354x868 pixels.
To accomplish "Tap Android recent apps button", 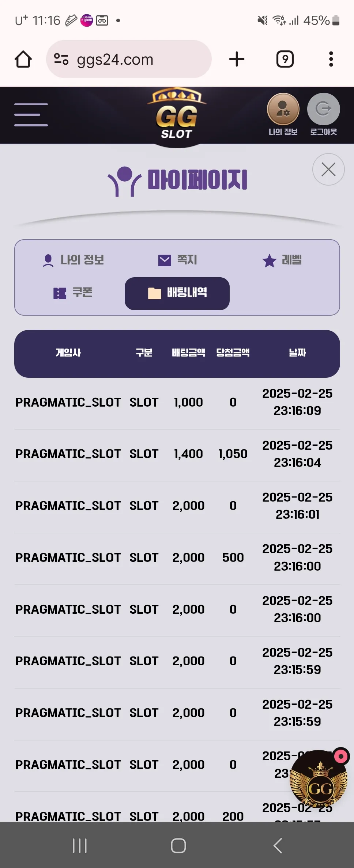I will (x=80, y=846).
